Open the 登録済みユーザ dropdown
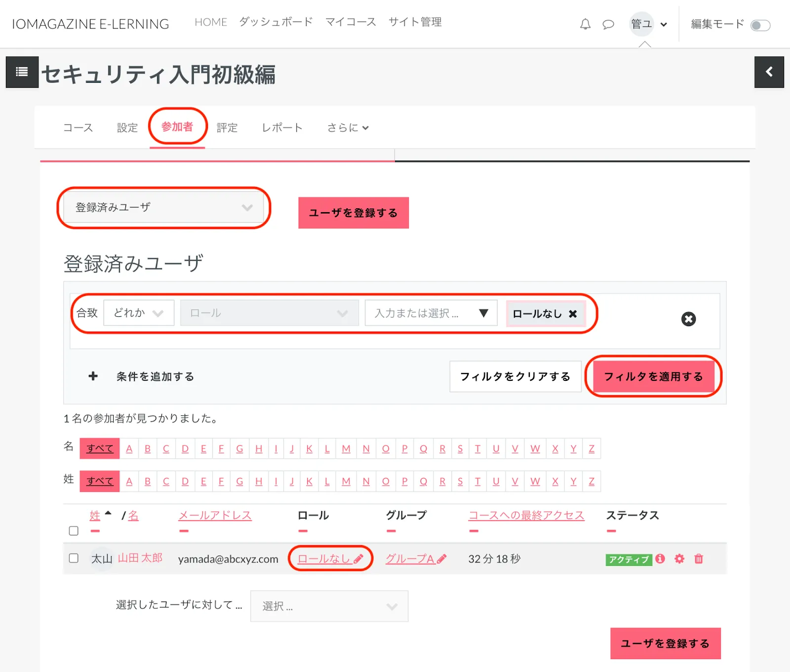 163,208
